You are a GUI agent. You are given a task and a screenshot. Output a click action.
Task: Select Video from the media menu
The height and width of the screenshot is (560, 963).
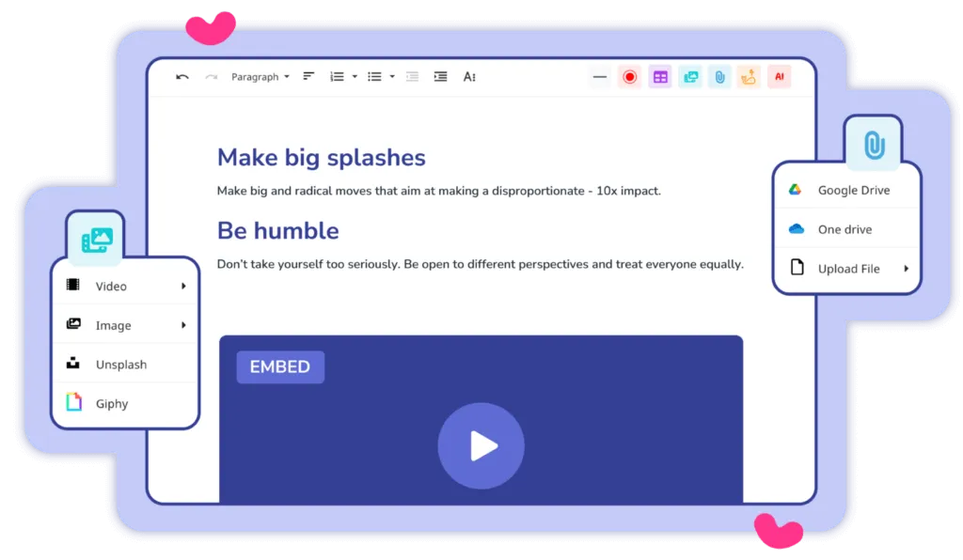(x=126, y=286)
